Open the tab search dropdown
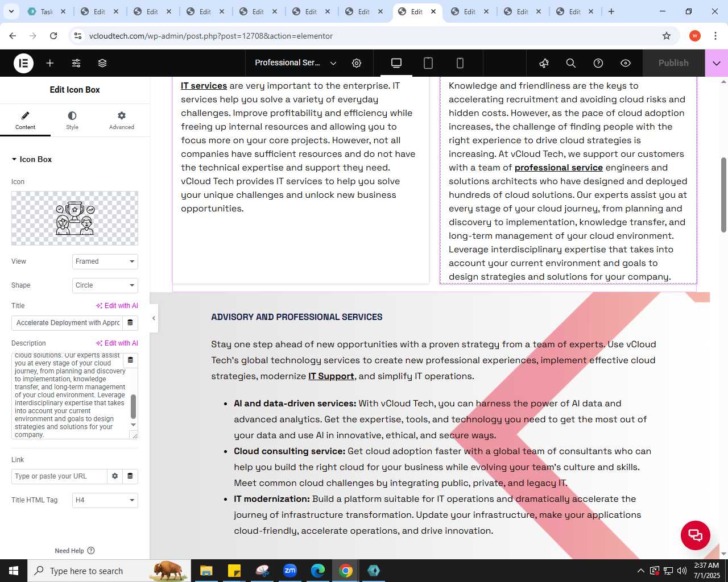 tap(11, 11)
